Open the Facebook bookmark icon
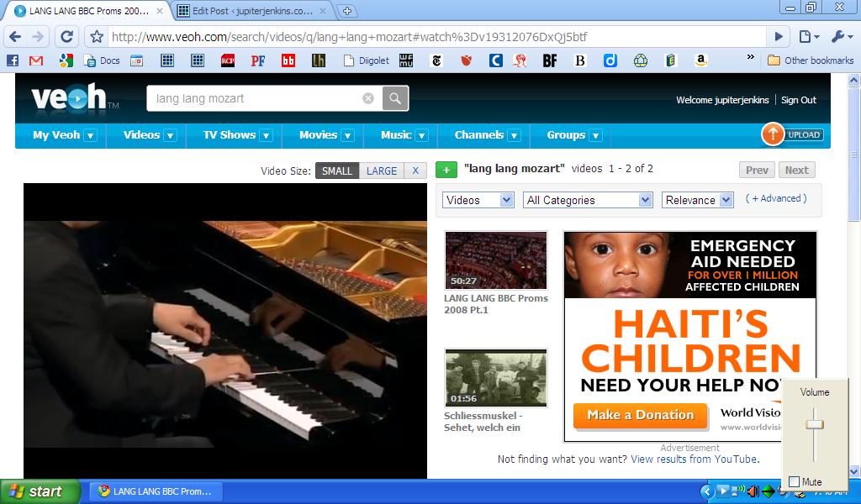The width and height of the screenshot is (861, 504). (x=13, y=60)
